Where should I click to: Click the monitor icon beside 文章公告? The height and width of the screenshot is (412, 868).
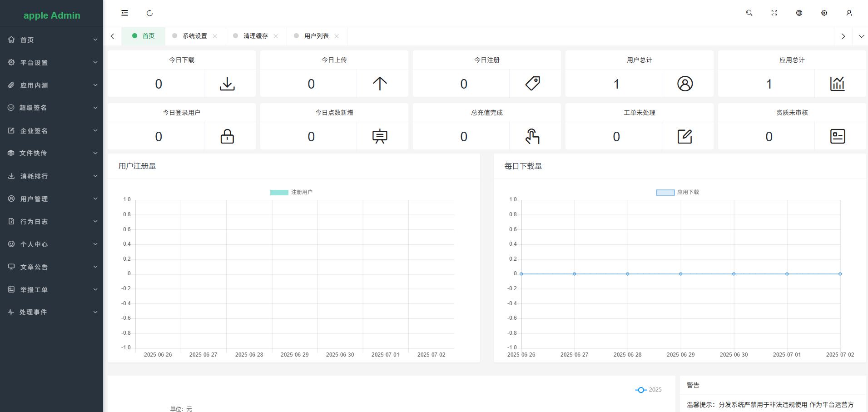11,267
